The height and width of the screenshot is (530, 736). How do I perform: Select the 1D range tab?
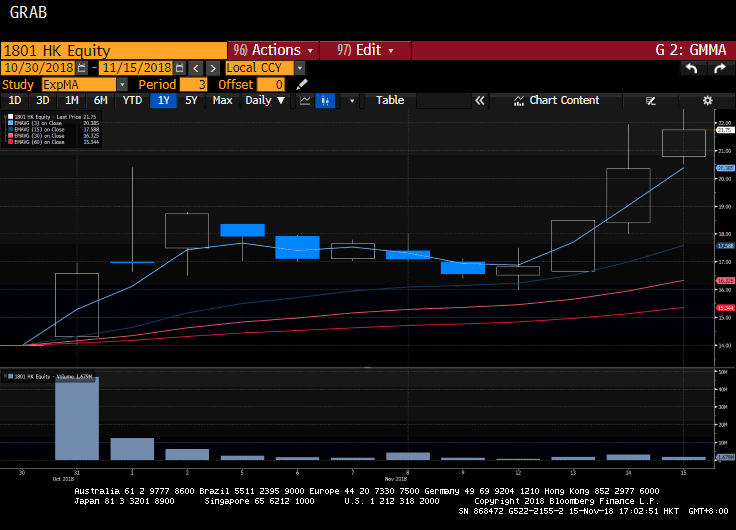(15, 100)
